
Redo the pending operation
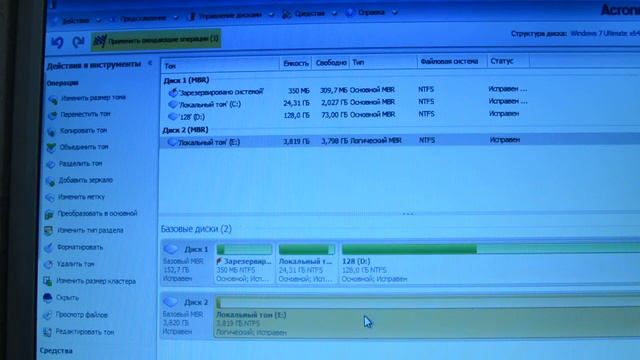click(78, 41)
